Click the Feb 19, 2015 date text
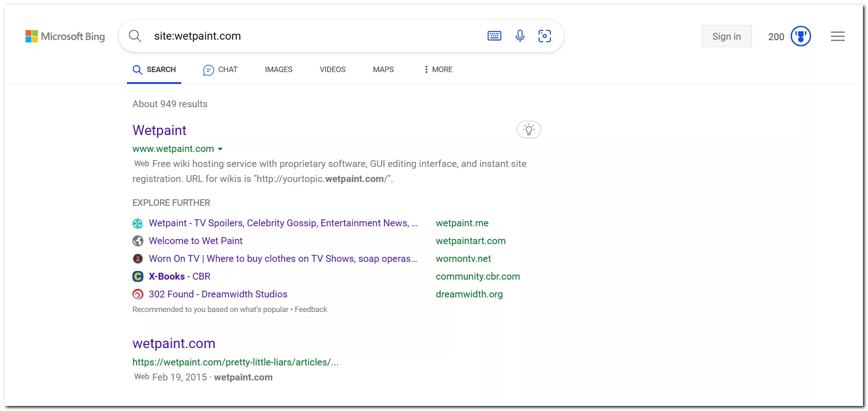Screen dimensions: 868x411 click(x=179, y=377)
